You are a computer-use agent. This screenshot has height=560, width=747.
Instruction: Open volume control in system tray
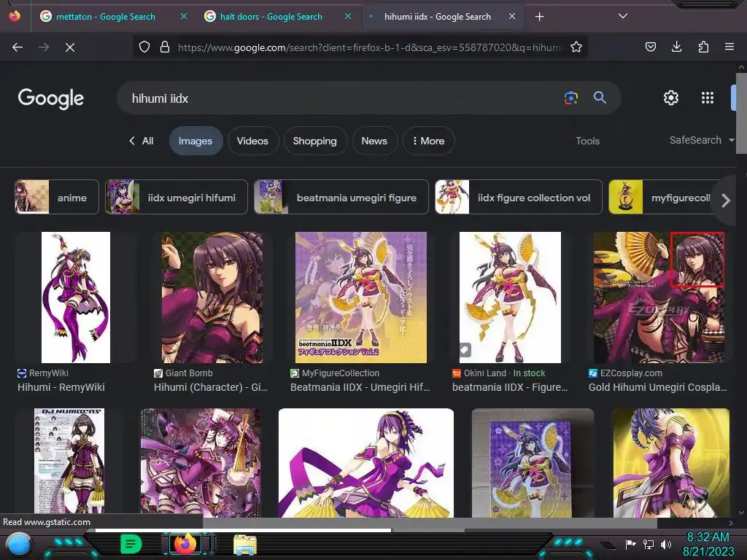point(667,544)
